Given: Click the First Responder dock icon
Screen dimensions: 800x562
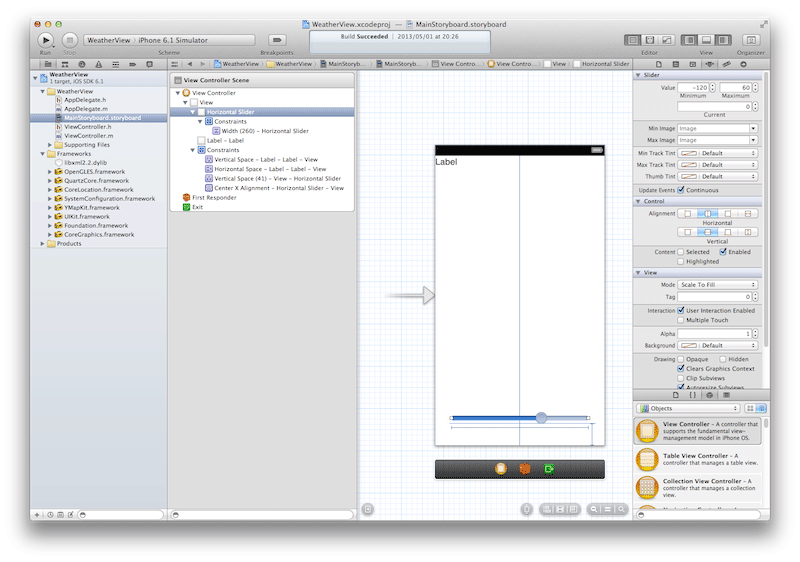Looking at the screenshot, I should coord(524,469).
